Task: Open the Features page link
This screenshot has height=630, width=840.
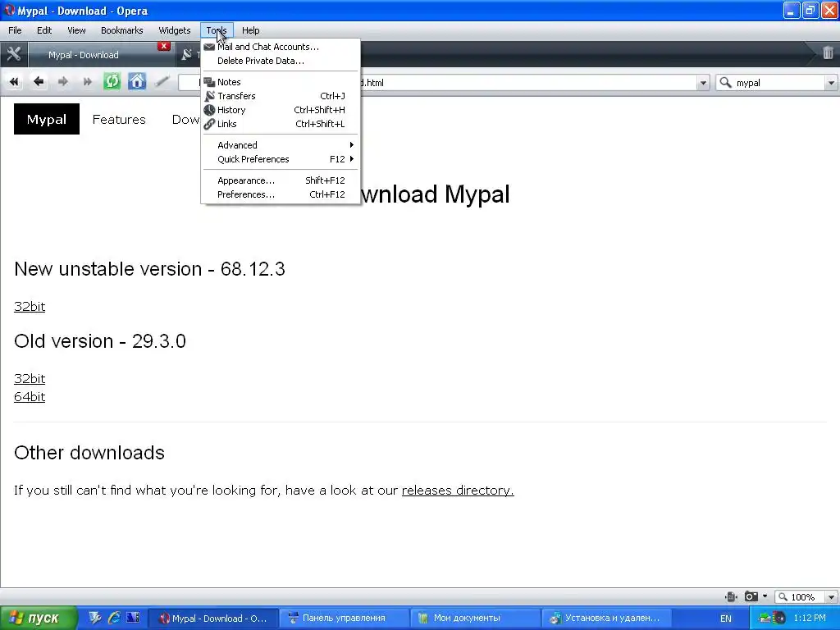Action: (x=119, y=120)
